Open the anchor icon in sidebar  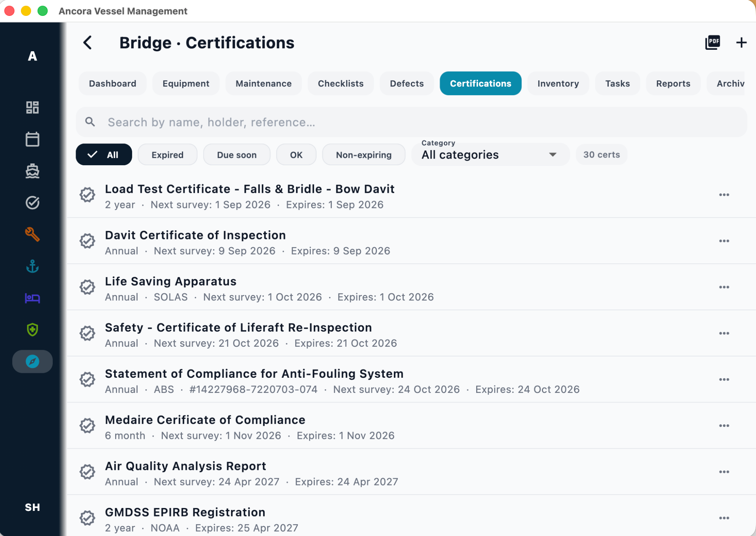click(32, 266)
